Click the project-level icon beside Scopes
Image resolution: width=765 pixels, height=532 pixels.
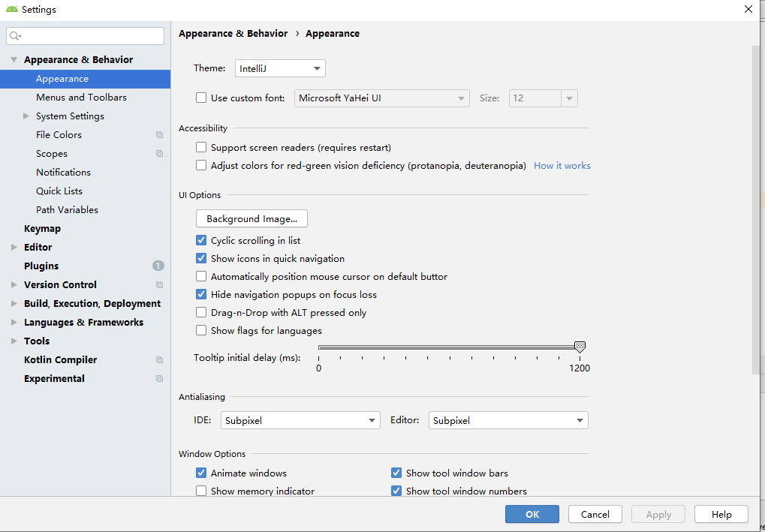(x=159, y=154)
